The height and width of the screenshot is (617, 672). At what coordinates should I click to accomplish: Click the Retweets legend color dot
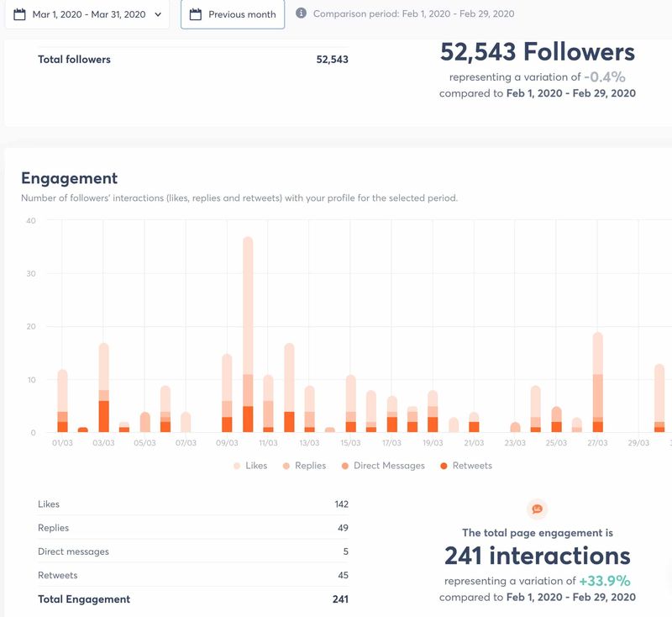444,466
